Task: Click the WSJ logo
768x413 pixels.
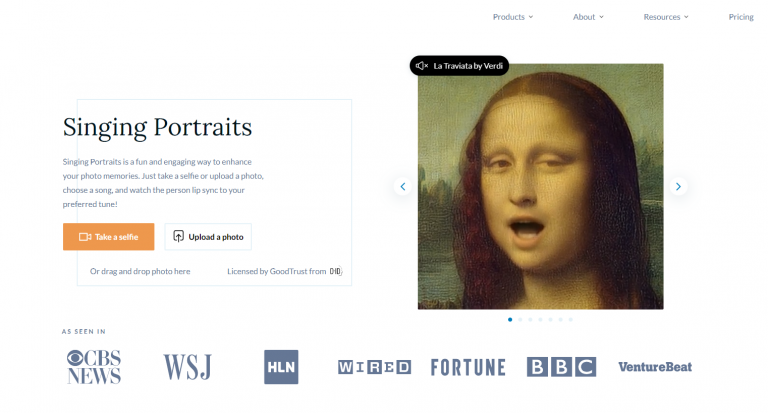Action: (x=188, y=367)
